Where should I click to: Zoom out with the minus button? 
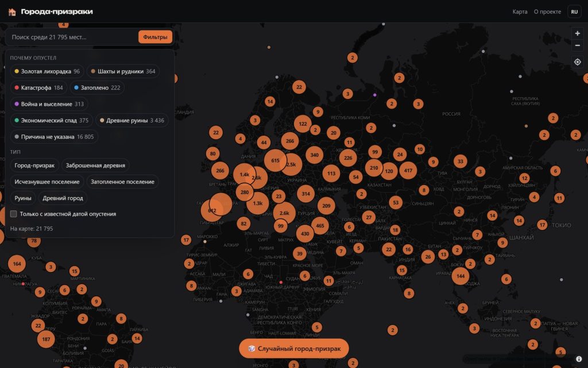(578, 45)
